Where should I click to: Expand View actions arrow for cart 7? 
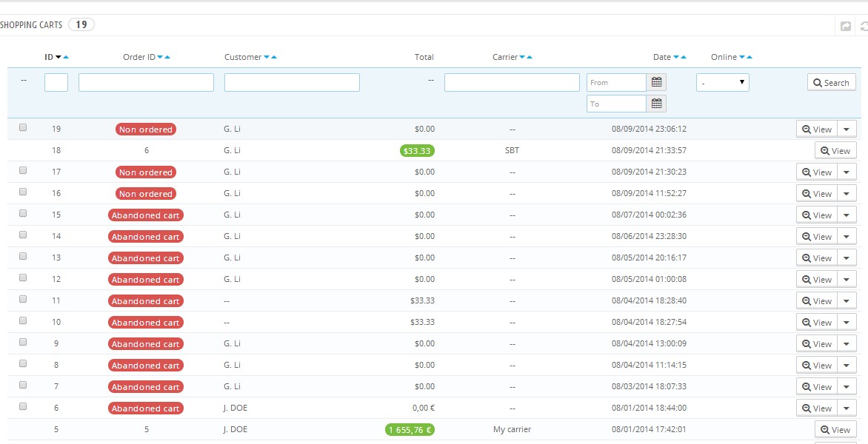pos(847,386)
